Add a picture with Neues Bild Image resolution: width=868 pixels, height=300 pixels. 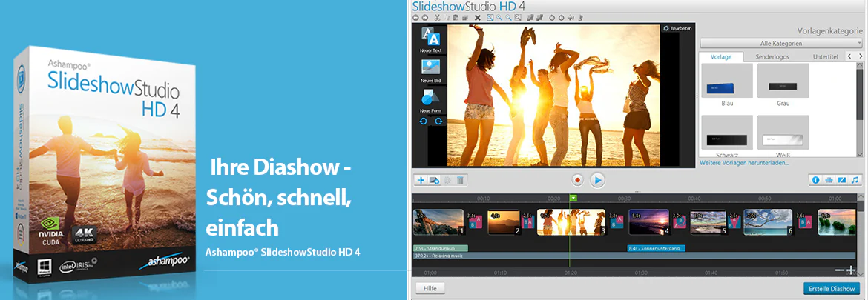pyautogui.click(x=431, y=67)
